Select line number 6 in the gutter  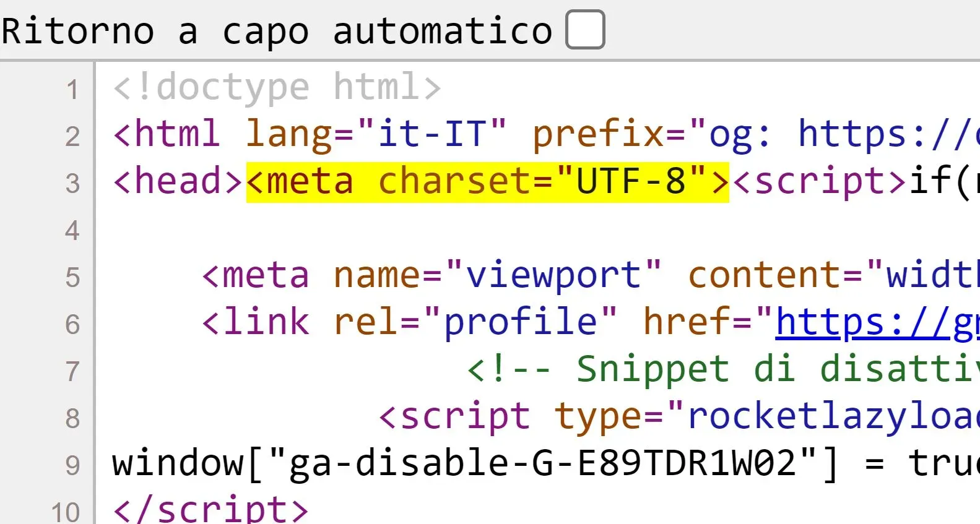72,324
